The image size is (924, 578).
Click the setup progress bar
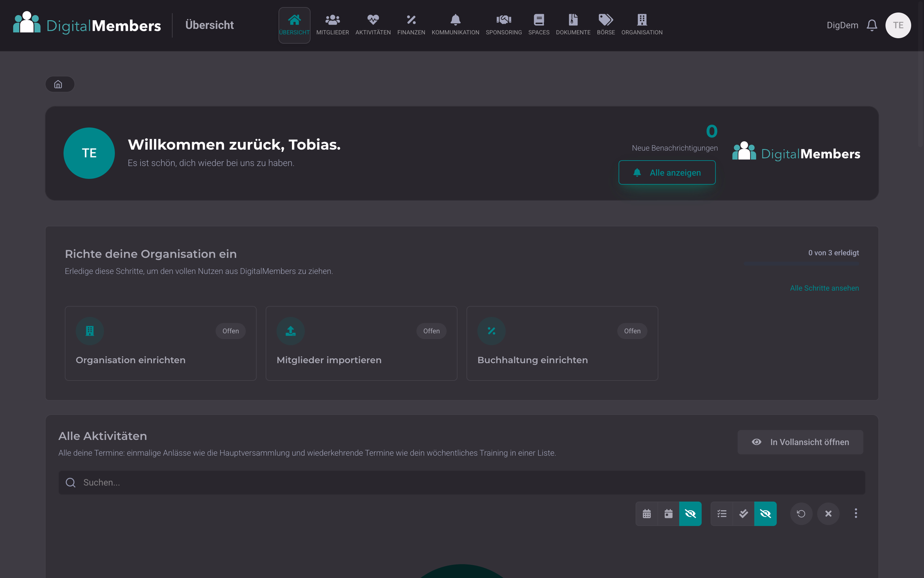click(x=801, y=263)
